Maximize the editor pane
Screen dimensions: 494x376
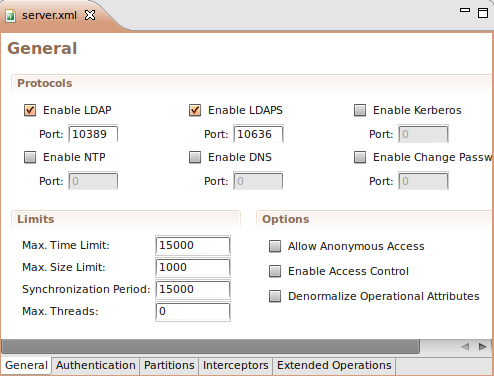click(483, 13)
